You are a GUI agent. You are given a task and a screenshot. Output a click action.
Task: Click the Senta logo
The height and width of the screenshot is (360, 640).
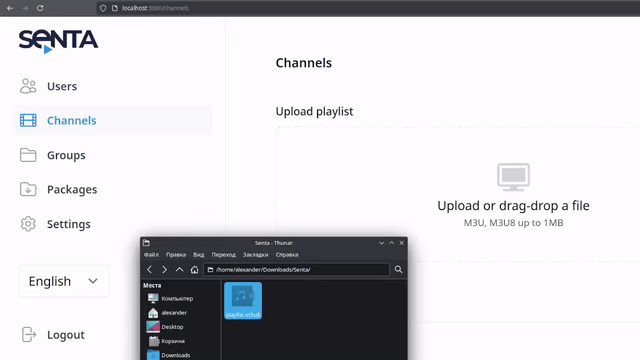pyautogui.click(x=58, y=41)
